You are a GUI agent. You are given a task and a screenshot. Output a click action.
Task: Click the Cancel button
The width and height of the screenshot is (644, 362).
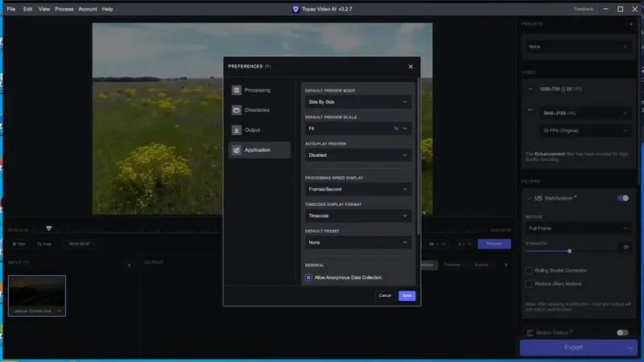385,295
